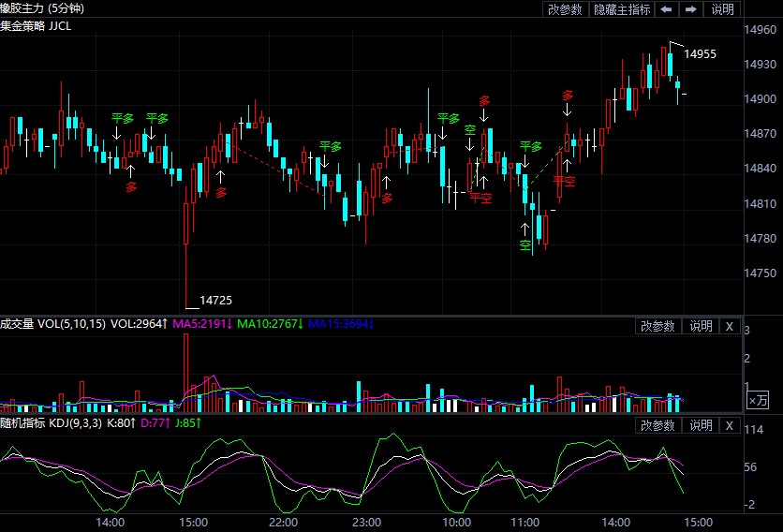Click the 22:00 time axis label

pos(283,522)
